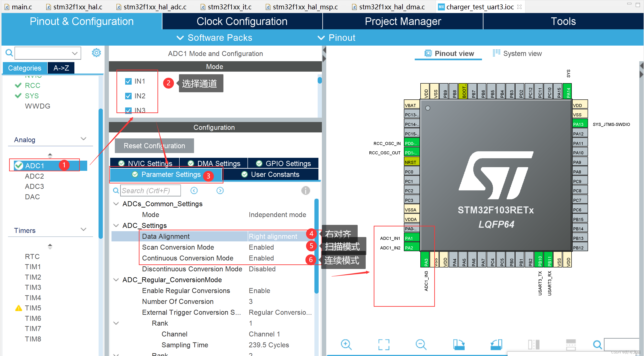Click the Reset Configuration button
This screenshot has height=356, width=644.
tap(154, 146)
